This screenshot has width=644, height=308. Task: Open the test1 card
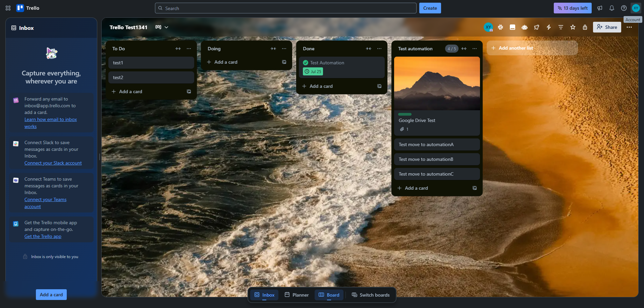click(x=151, y=63)
